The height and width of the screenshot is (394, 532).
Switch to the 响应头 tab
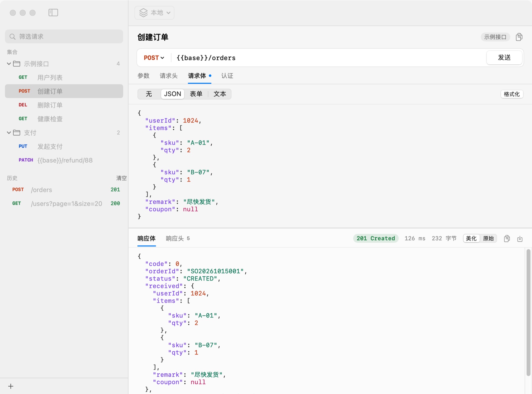178,238
